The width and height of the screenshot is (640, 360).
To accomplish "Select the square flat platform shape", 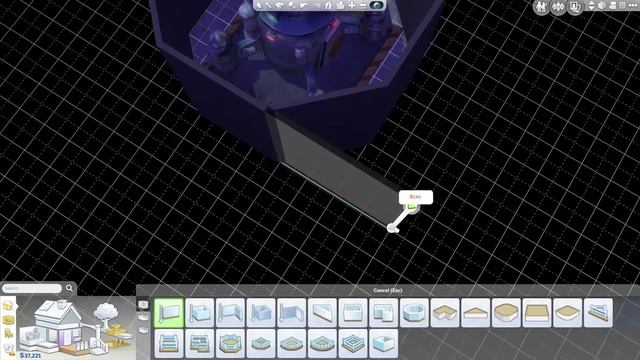I will point(537,313).
